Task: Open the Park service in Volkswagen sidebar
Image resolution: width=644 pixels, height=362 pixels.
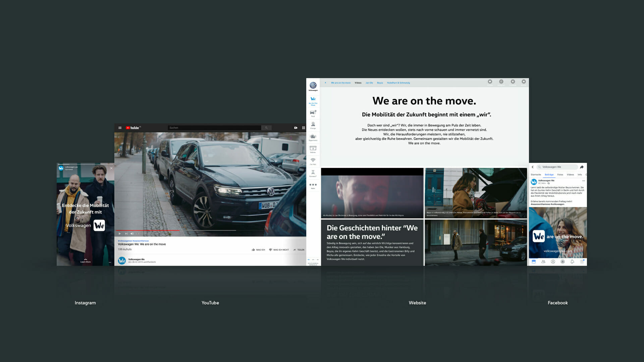Action: (x=313, y=113)
